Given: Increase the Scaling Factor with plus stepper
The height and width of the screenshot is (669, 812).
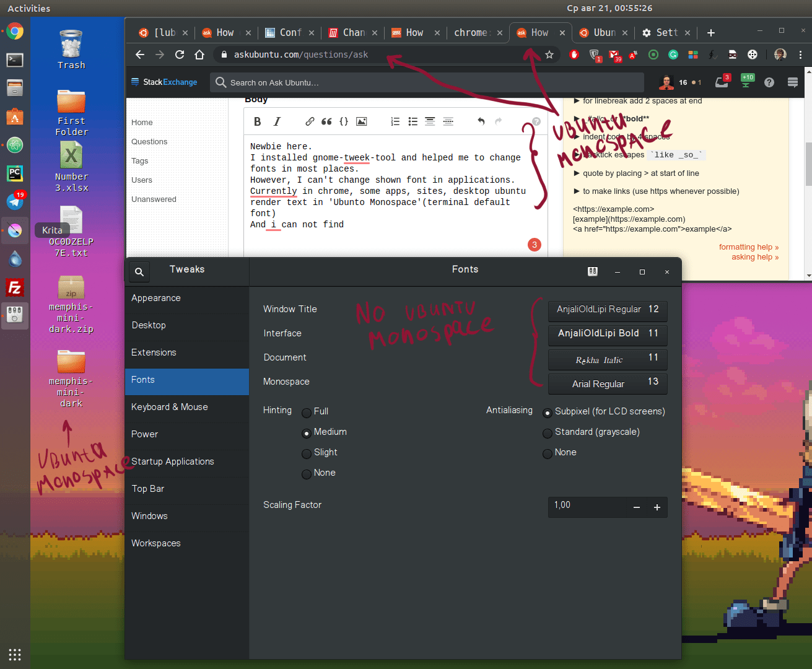Looking at the screenshot, I should pos(657,507).
